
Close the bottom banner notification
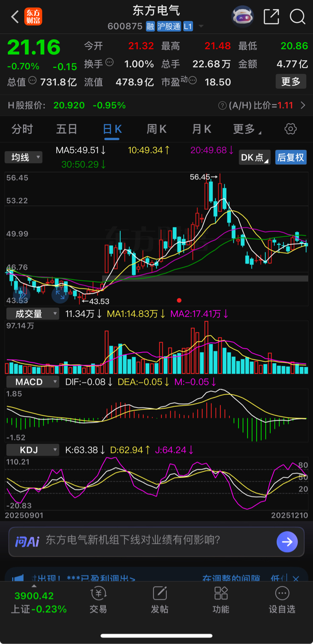[x=296, y=578]
